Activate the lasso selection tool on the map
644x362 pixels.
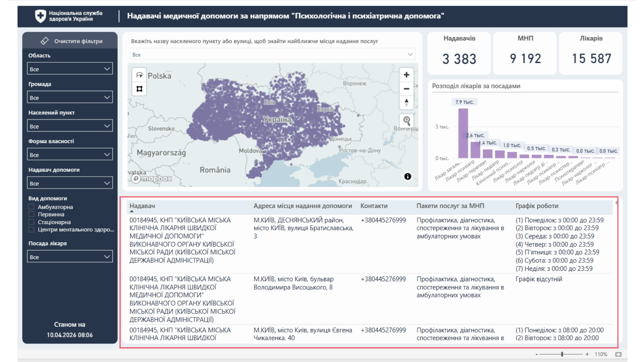tap(139, 75)
